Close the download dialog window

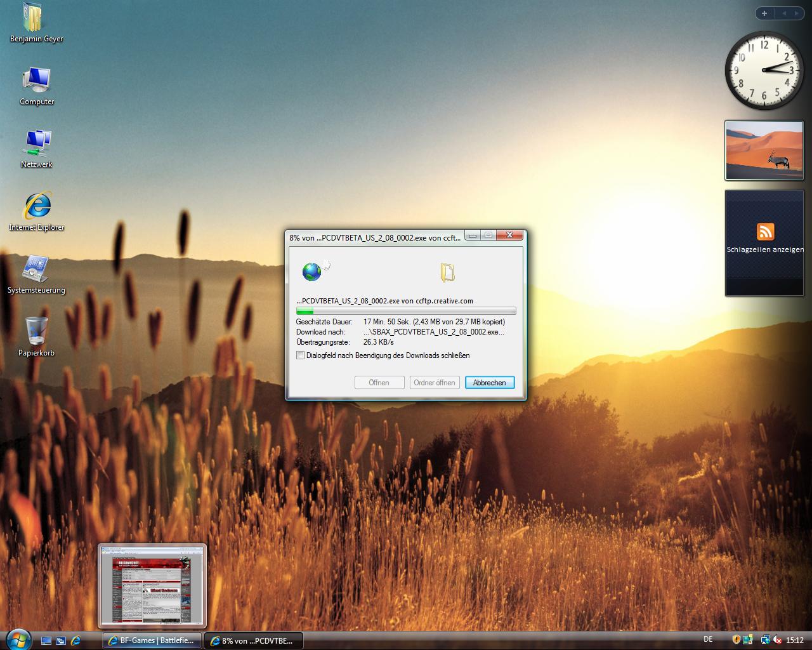click(509, 235)
